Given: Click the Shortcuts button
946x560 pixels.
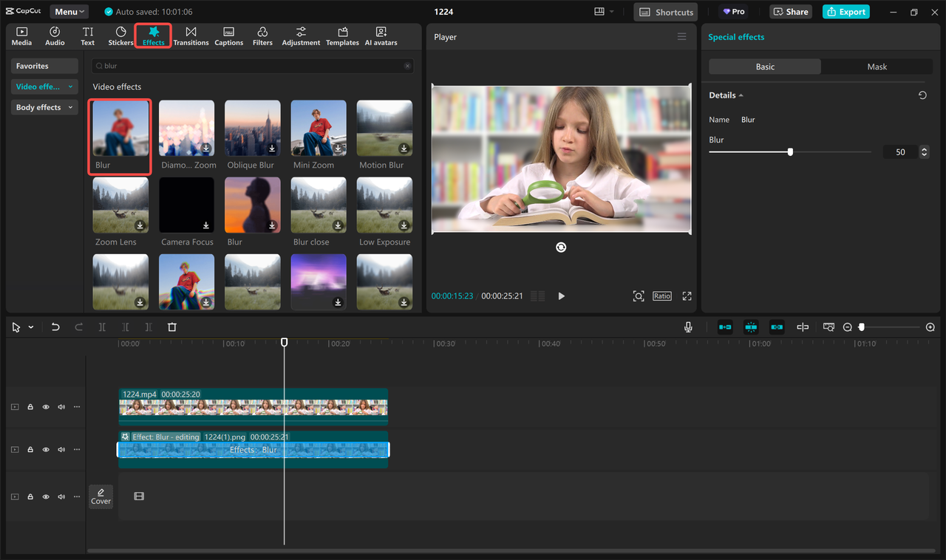Looking at the screenshot, I should [x=664, y=11].
